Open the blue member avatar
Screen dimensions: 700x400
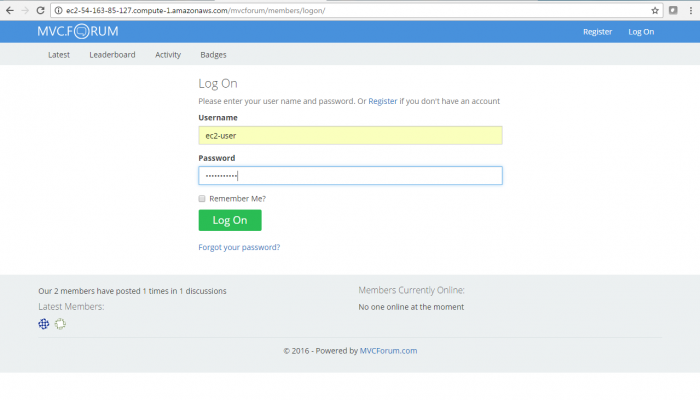pos(44,323)
